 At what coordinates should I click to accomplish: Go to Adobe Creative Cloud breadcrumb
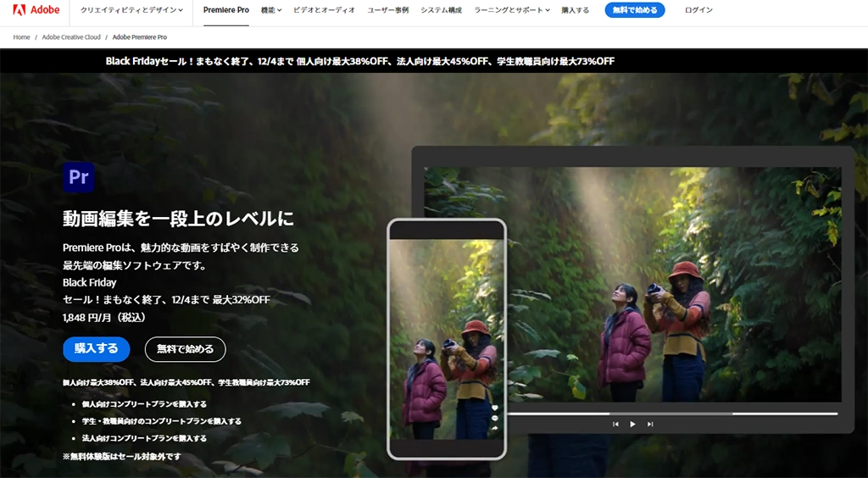[x=71, y=37]
